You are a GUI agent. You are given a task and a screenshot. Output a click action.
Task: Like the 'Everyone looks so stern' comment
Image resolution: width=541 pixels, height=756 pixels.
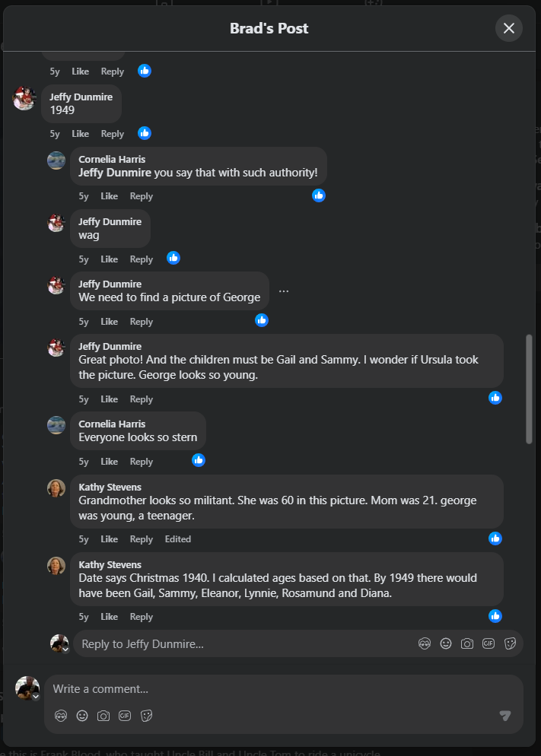click(x=109, y=462)
